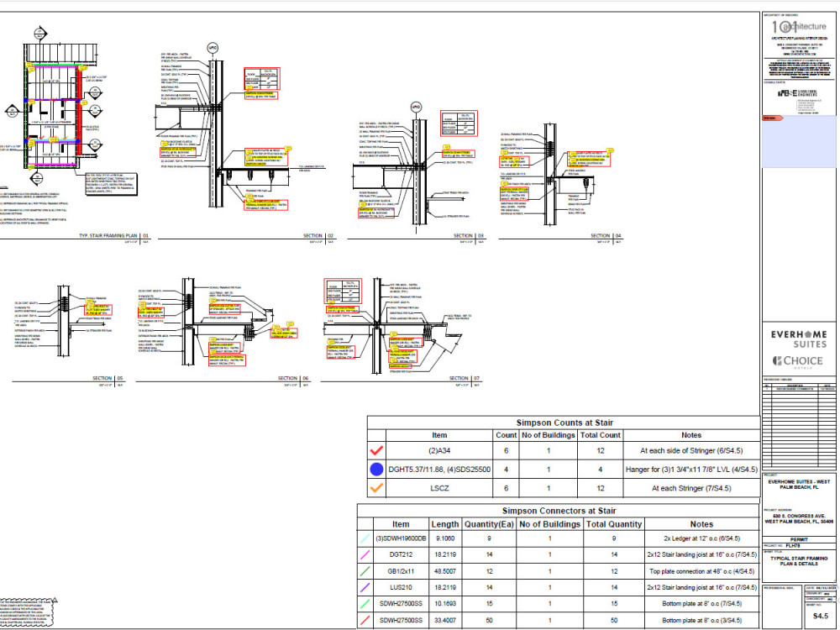
Task: Click the note '2x Ledger at 12" o.c (6/S4.5)'
Action: 701,538
